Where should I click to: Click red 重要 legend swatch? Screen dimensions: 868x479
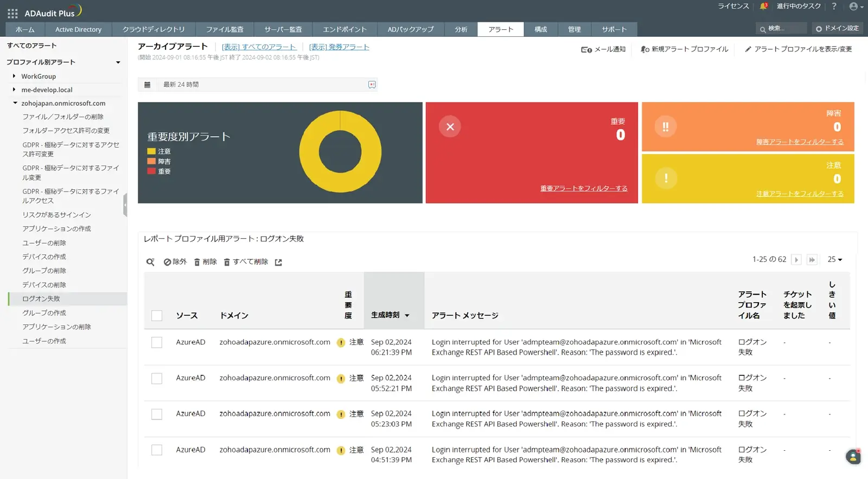tap(151, 171)
